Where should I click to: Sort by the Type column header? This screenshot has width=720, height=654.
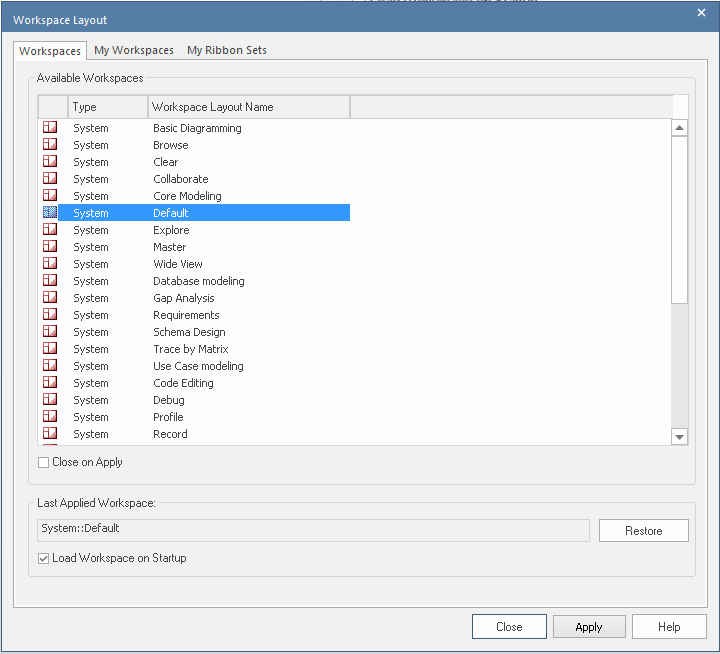[108, 107]
